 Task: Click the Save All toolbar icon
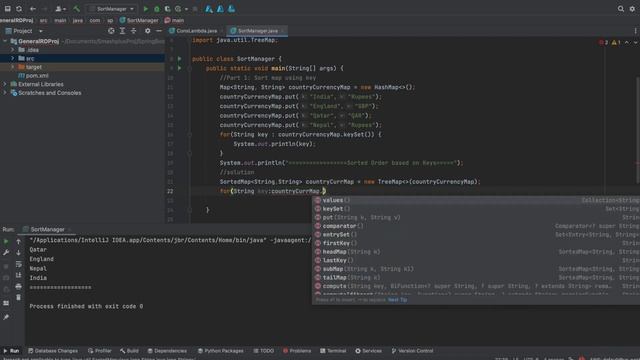(x=7, y=9)
